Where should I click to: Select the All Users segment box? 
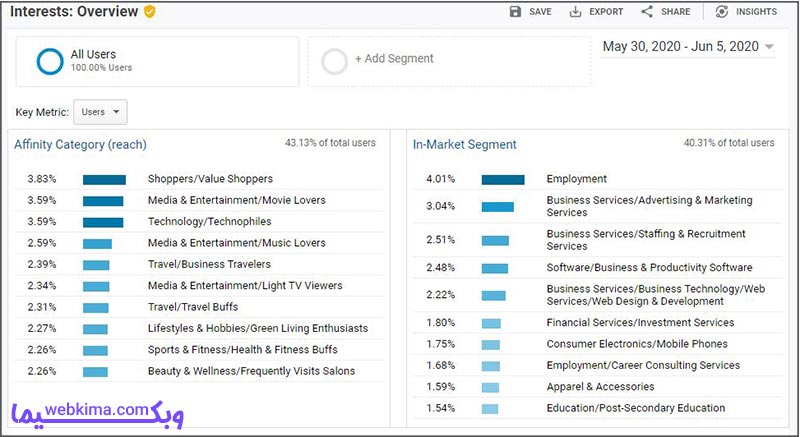point(157,61)
